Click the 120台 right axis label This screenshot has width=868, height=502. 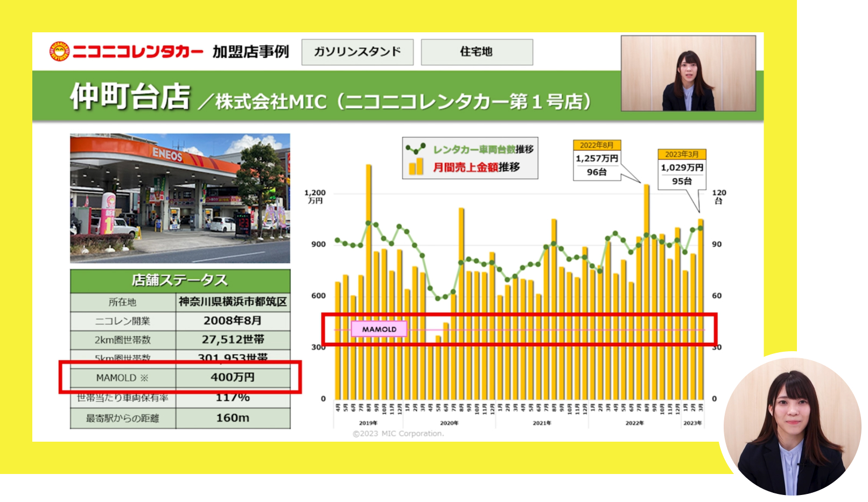coord(719,197)
